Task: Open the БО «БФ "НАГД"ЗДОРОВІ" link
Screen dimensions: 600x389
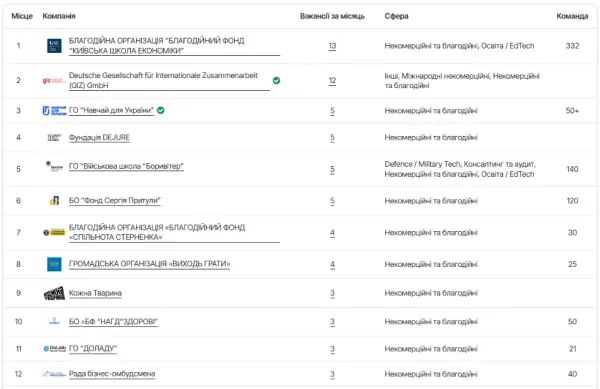Action: (113, 322)
